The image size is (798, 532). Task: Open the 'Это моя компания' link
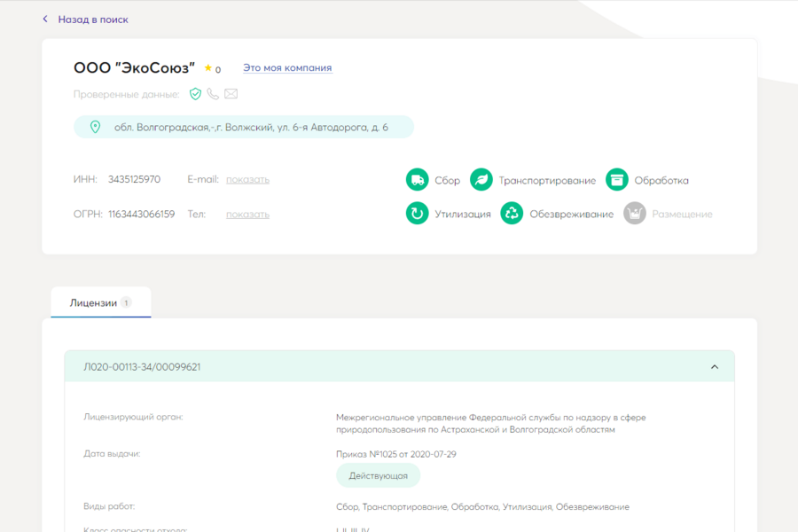287,67
